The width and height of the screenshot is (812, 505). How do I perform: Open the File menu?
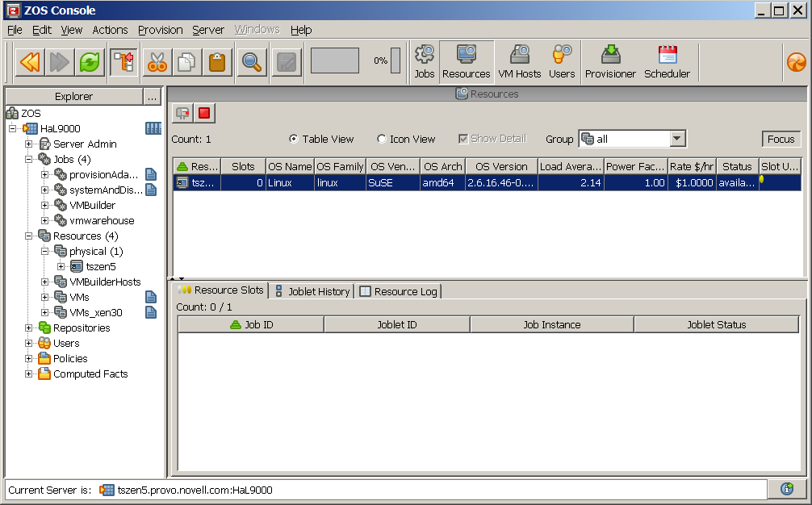point(15,30)
